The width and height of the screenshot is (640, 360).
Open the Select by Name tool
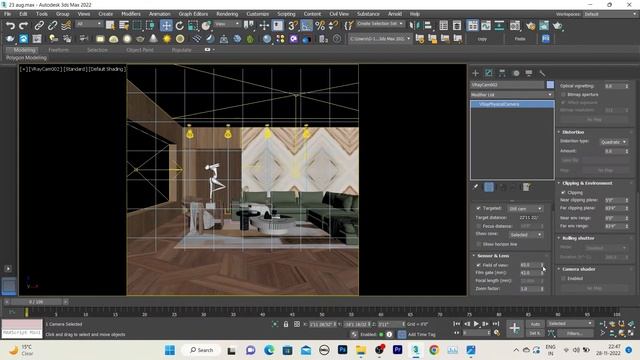(124, 26)
